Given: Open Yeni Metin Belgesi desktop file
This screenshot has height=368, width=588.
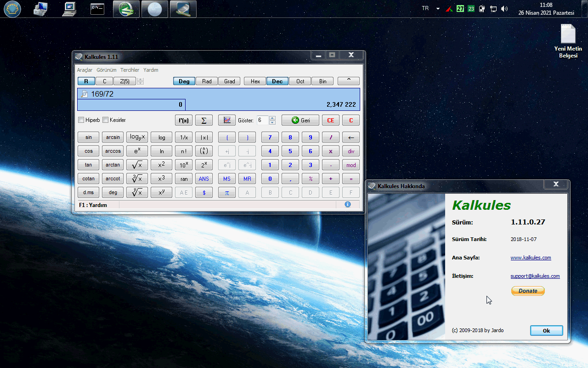Looking at the screenshot, I should [x=568, y=41].
